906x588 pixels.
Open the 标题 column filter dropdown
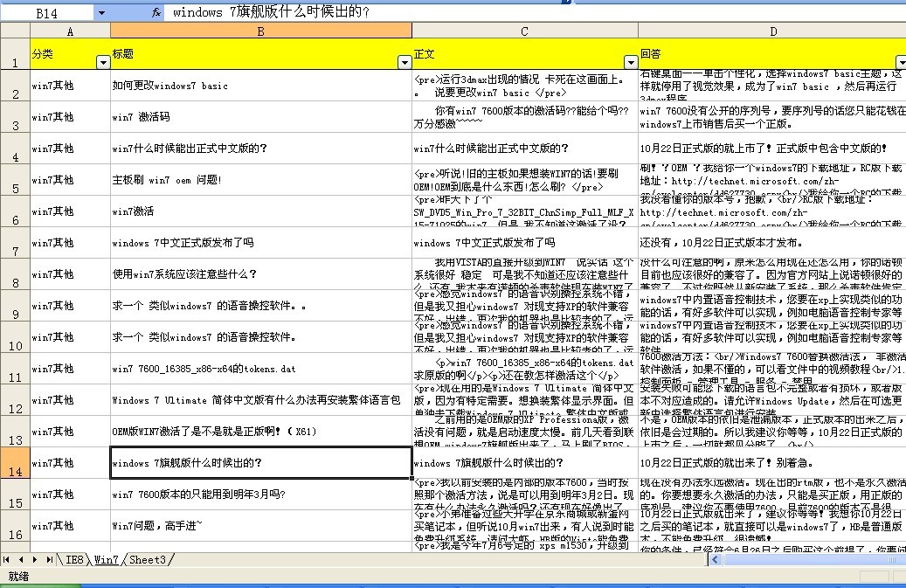pyautogui.click(x=404, y=63)
